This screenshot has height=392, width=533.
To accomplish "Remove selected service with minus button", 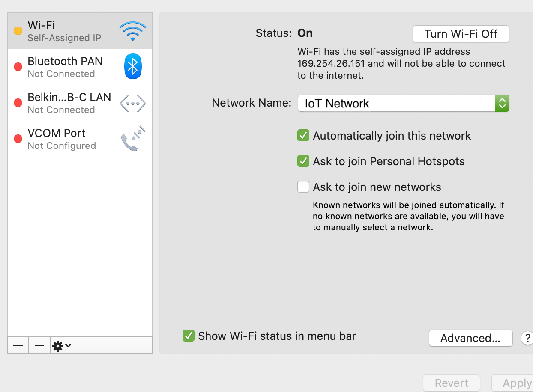I will pyautogui.click(x=39, y=345).
